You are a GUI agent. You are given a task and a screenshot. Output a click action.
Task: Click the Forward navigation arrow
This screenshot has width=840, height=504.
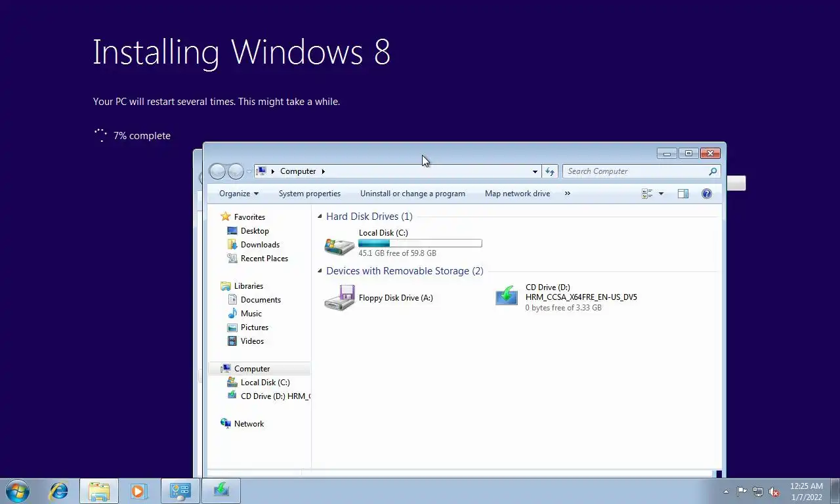236,171
